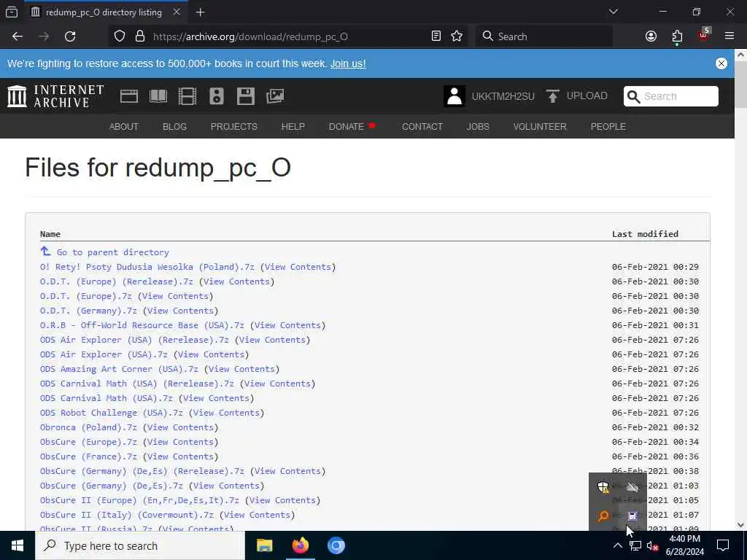View Contents of ObsCure II (Italy) (Covermount)

click(258, 515)
